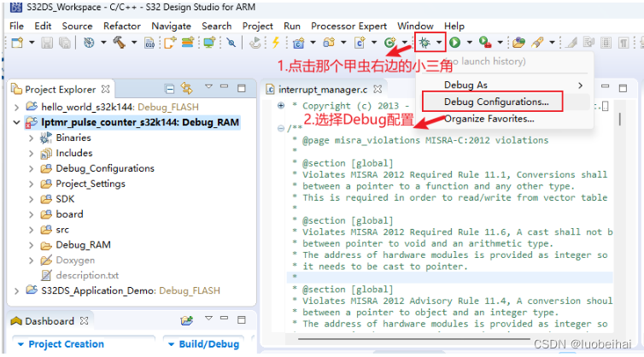Click the Search flashlight icon
Screen dimensions: 644x357
click(537, 43)
